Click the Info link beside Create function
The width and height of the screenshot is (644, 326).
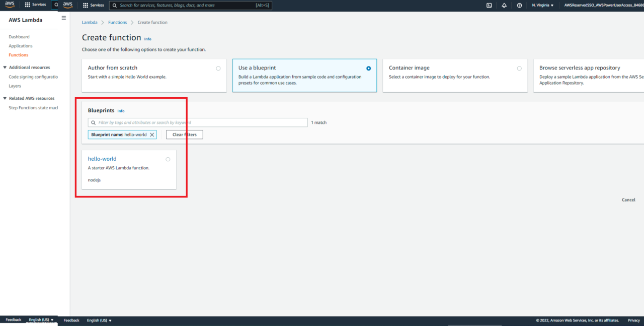coord(147,39)
